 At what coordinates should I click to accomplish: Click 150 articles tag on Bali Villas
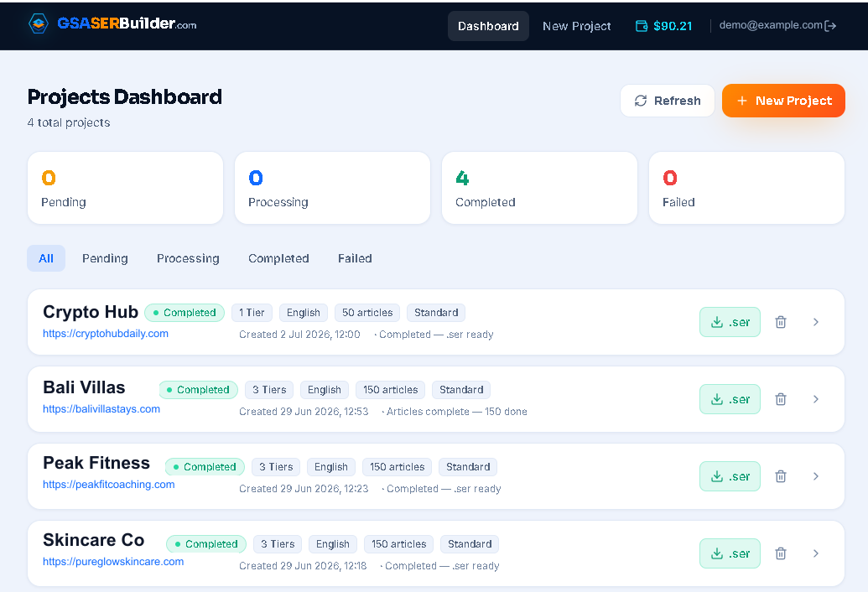point(390,390)
